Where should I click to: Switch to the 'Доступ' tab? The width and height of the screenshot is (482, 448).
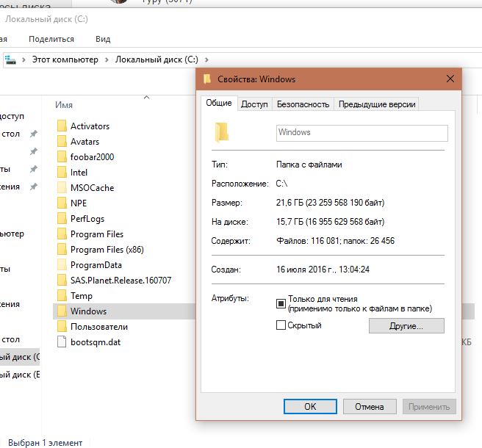(254, 104)
